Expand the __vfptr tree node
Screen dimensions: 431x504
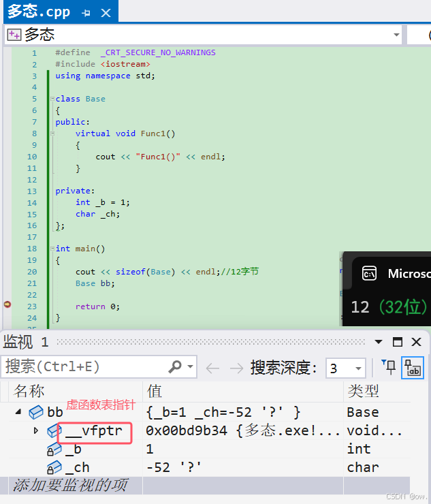click(x=35, y=430)
